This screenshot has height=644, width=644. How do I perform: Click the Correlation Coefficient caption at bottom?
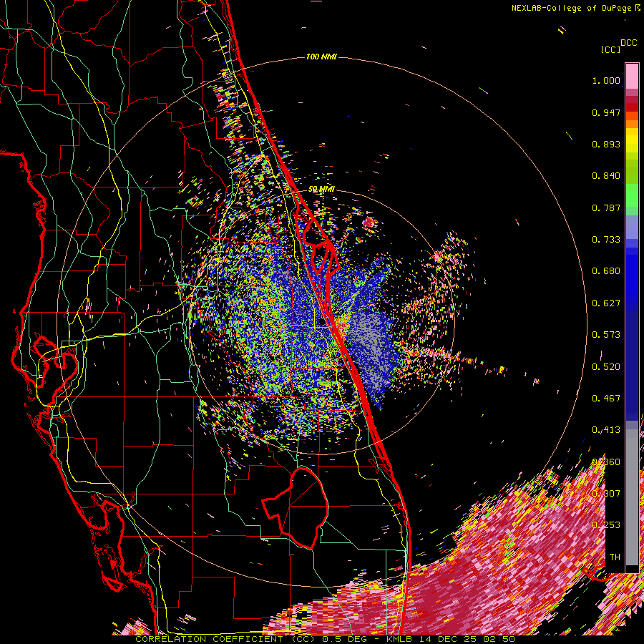325,639
